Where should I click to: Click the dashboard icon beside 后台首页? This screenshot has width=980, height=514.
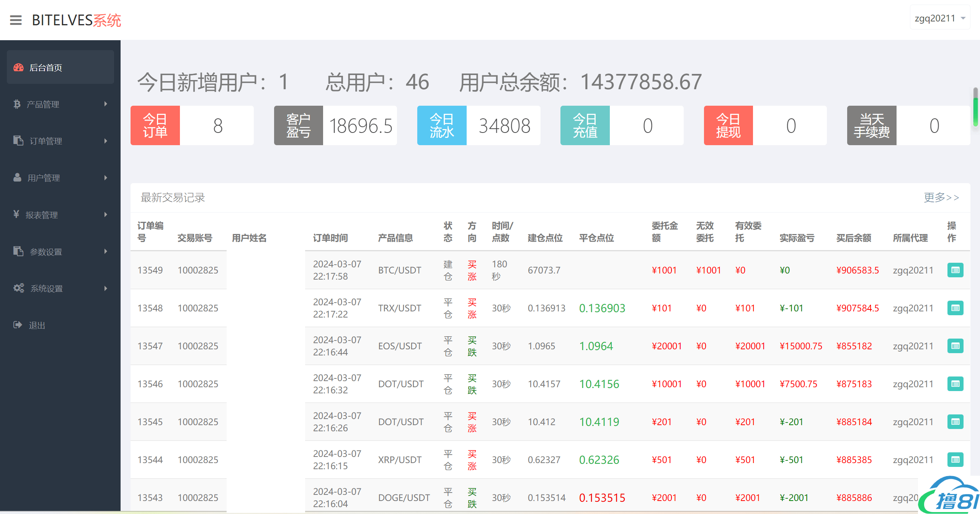(x=18, y=68)
